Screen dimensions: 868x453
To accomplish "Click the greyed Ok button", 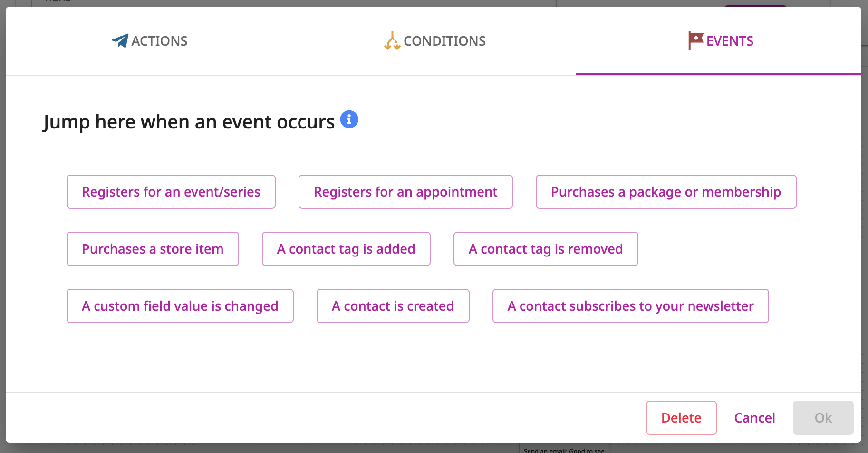I will click(x=823, y=418).
